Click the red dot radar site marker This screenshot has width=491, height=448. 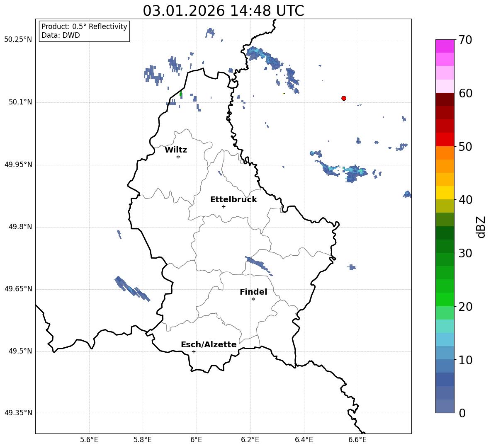click(344, 98)
